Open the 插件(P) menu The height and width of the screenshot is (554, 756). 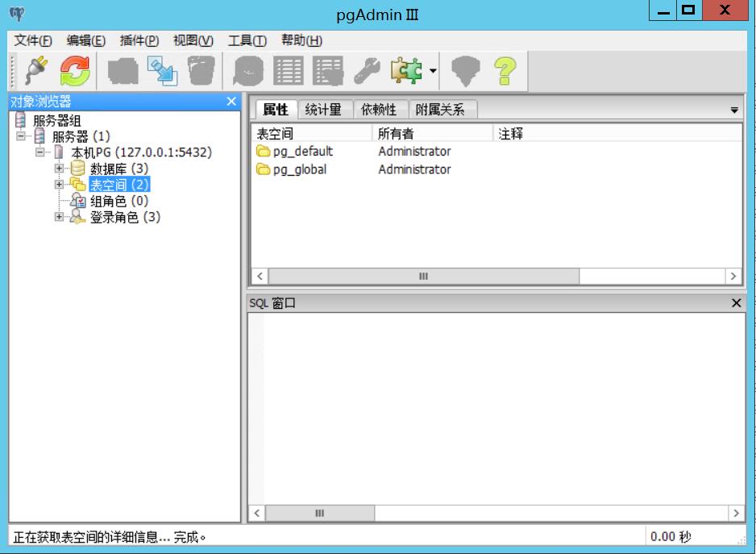click(x=139, y=40)
